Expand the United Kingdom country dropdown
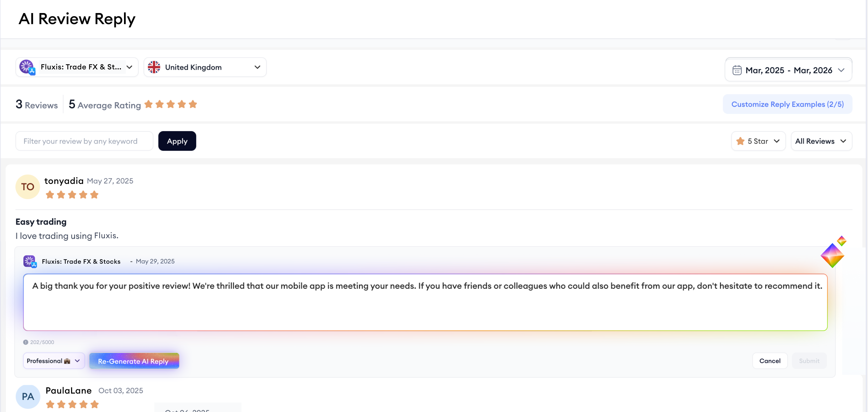Screen dimensions: 868x412 (x=205, y=67)
